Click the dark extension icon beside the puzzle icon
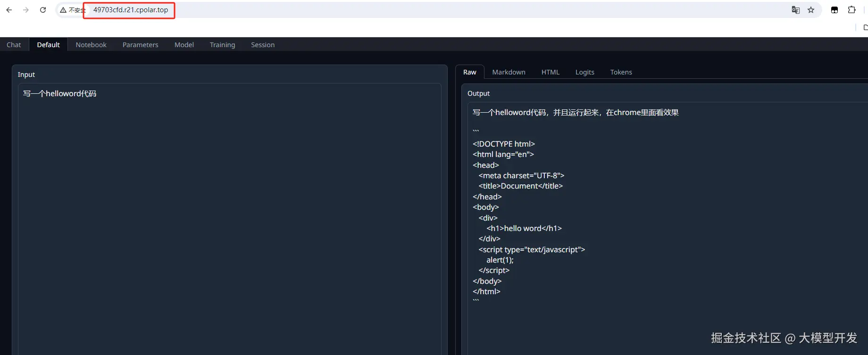The height and width of the screenshot is (355, 868). point(835,10)
